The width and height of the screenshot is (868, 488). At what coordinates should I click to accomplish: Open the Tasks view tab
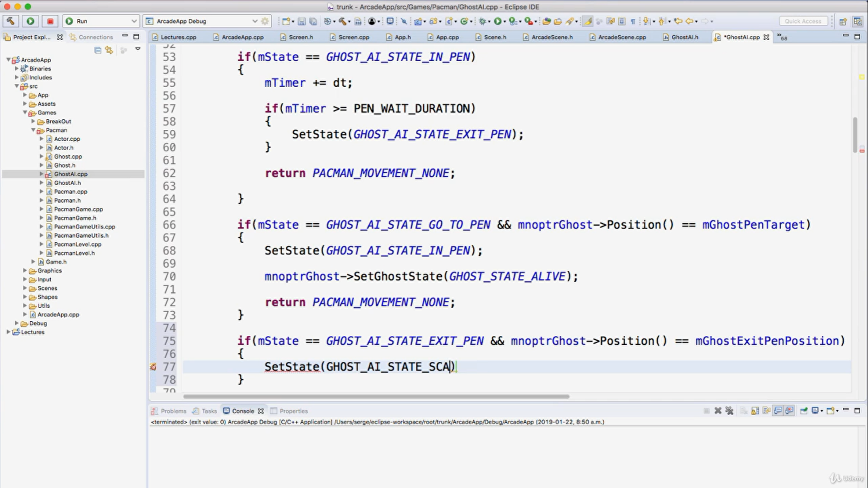point(204,411)
